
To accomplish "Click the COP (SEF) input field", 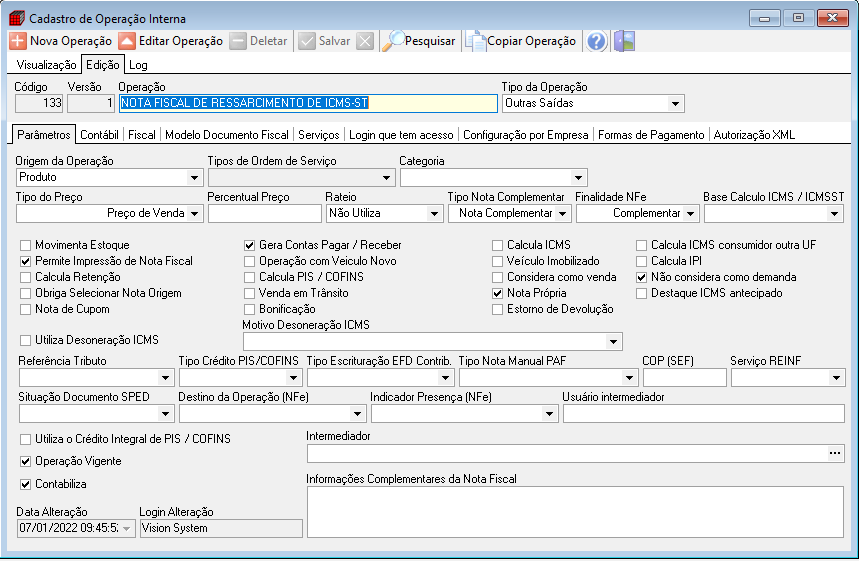I will coord(685,377).
